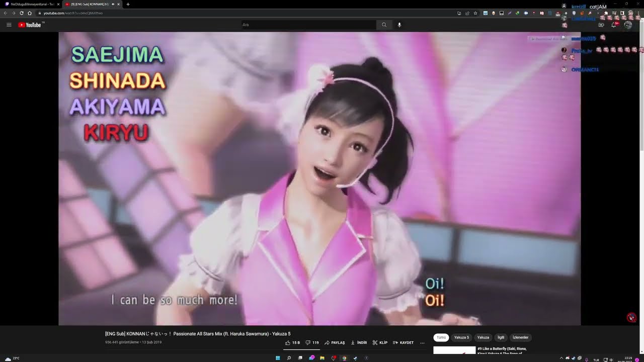This screenshot has width=644, height=362.
Task: Select the Tümü filter chip
Action: click(x=441, y=337)
